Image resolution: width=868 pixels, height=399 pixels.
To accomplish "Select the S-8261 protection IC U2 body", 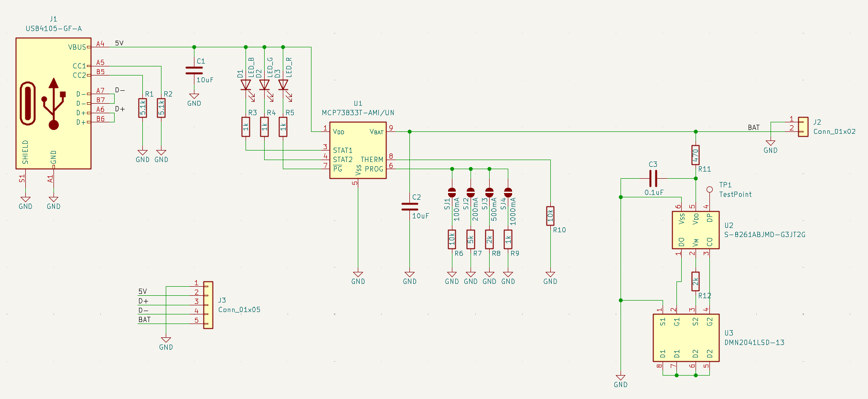I will 696,230.
